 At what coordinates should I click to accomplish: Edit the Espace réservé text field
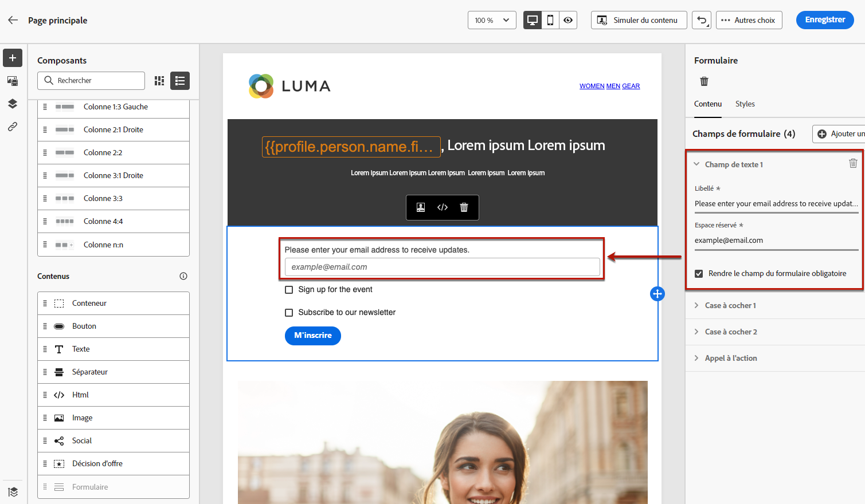click(776, 241)
